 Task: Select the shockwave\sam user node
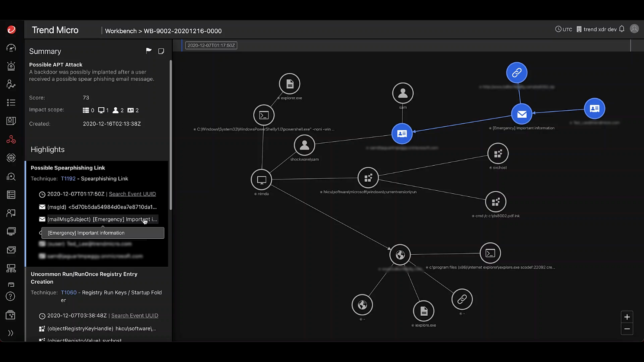click(x=304, y=145)
